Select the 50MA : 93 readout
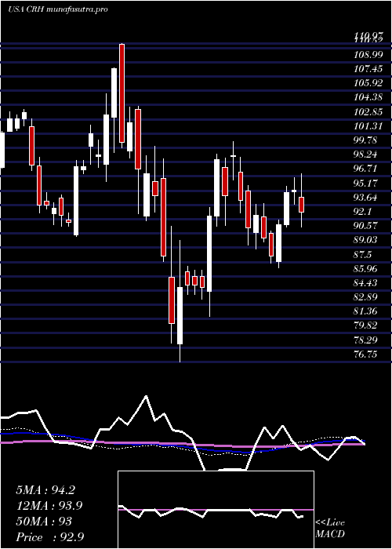The width and height of the screenshot is (392, 549). tap(44, 522)
